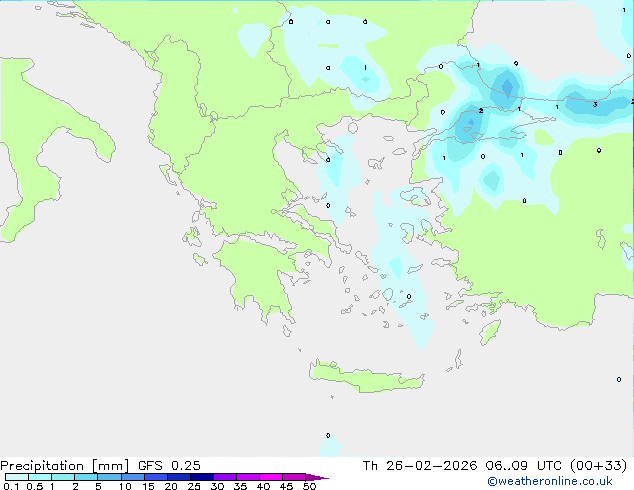The height and width of the screenshot is (490, 634).
Task: Click the legend scale label '20'
Action: [x=171, y=486]
